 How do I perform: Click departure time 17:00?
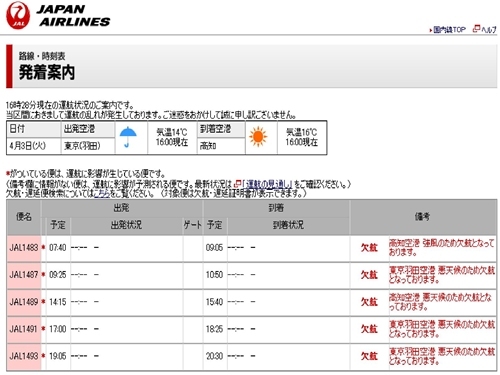coord(58,329)
